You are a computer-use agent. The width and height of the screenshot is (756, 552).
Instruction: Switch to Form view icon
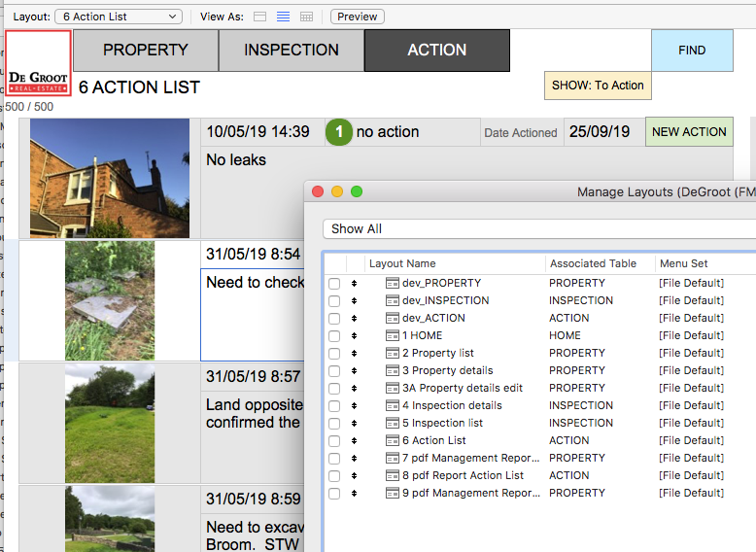click(259, 17)
